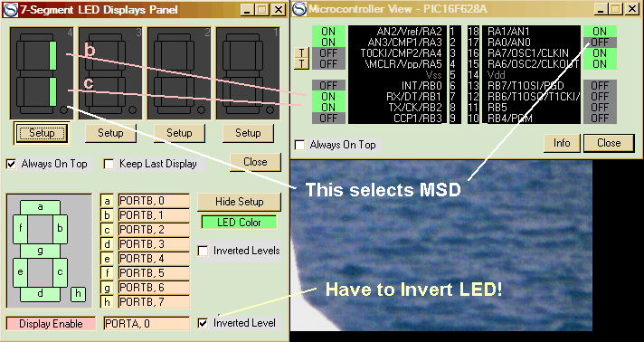The width and height of the screenshot is (644, 342).
Task: Click segment 'a' in the segment diagram
Action: click(40, 207)
